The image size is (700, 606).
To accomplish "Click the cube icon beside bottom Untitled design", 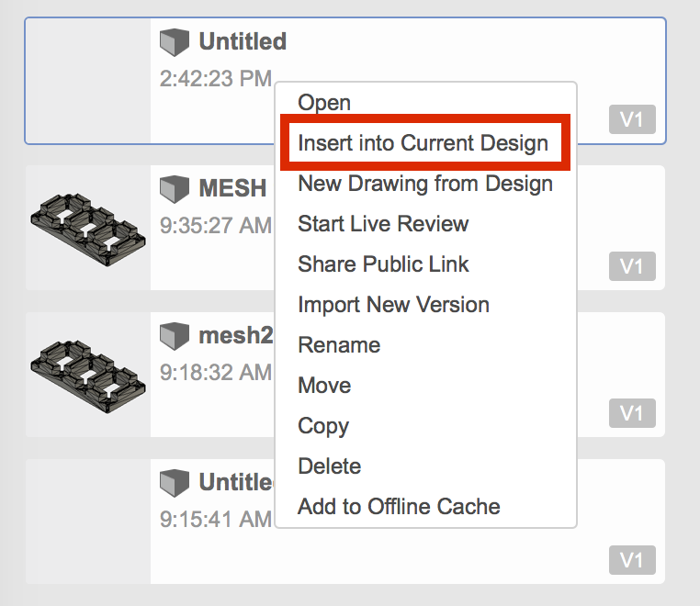I will (174, 482).
